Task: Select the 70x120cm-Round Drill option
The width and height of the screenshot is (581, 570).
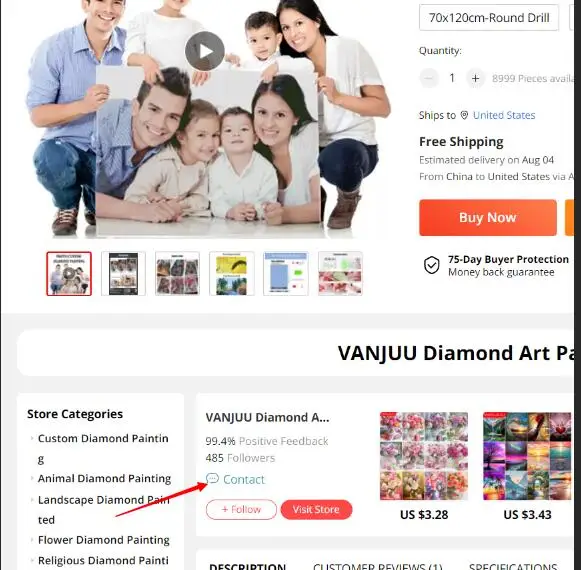Action: pos(489,17)
